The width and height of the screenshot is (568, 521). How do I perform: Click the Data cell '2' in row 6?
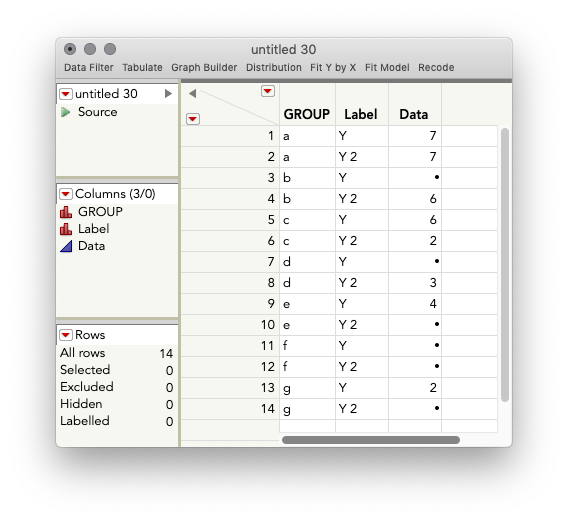point(415,241)
